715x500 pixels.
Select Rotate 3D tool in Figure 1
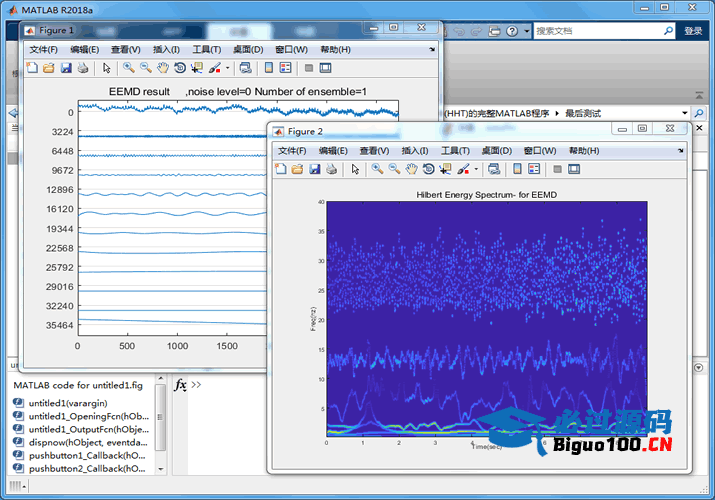180,68
